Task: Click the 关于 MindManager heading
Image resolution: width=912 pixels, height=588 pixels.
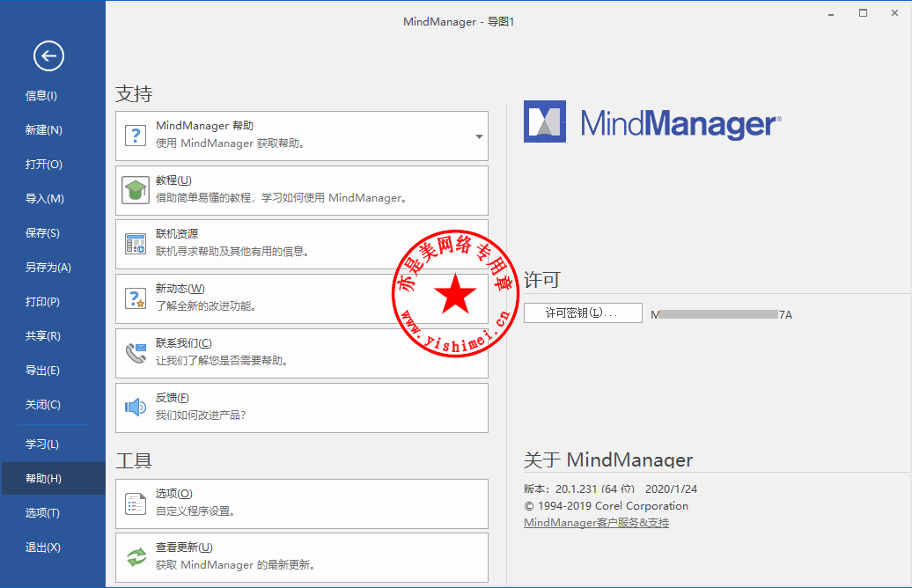Action: (x=608, y=459)
